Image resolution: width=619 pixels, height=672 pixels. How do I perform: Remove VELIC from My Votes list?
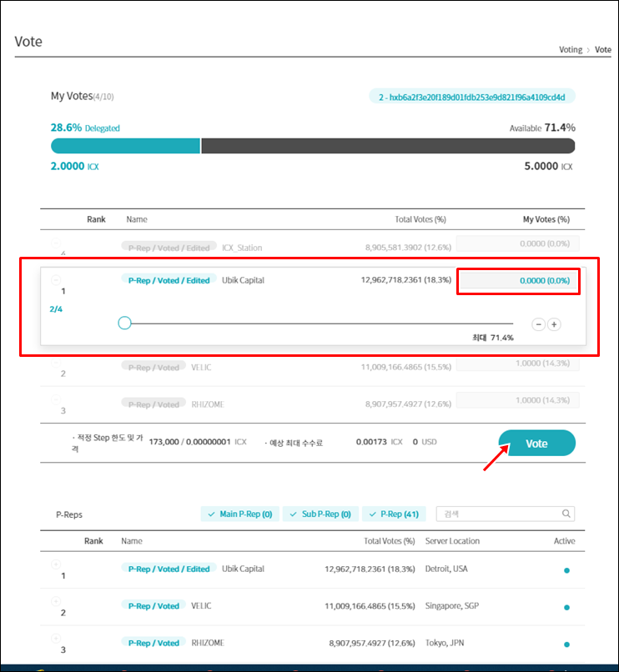56,364
